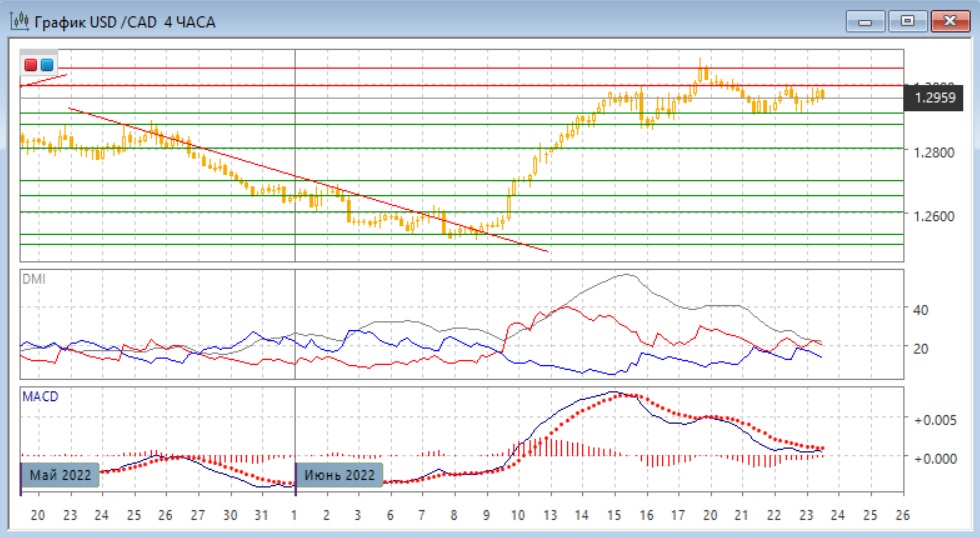
Task: Click date 20 at the time axis start
Action: 38,515
